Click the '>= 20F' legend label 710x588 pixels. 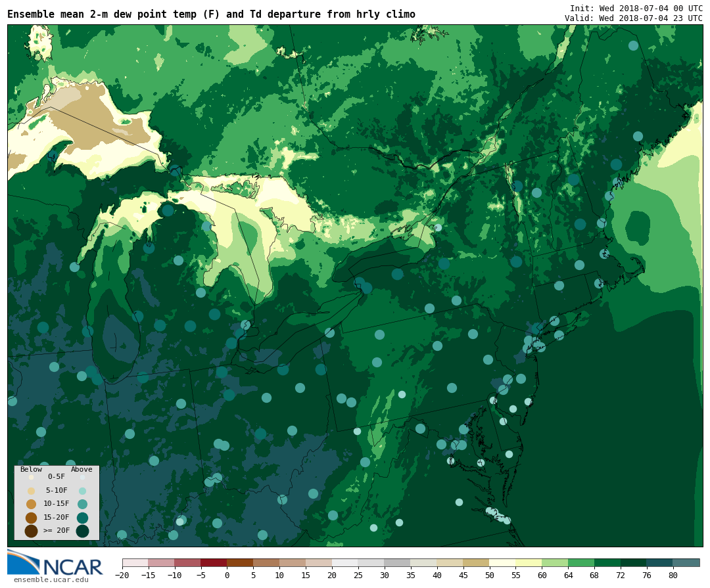point(57,530)
